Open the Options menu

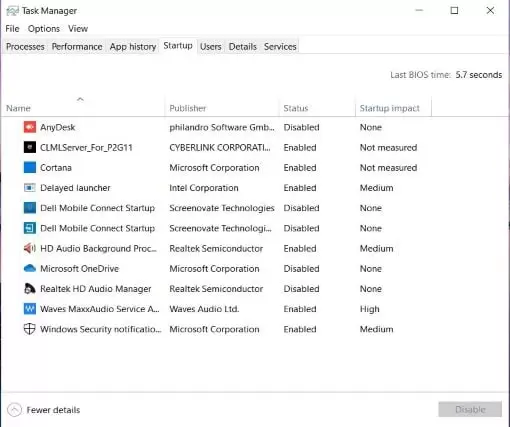pyautogui.click(x=44, y=29)
